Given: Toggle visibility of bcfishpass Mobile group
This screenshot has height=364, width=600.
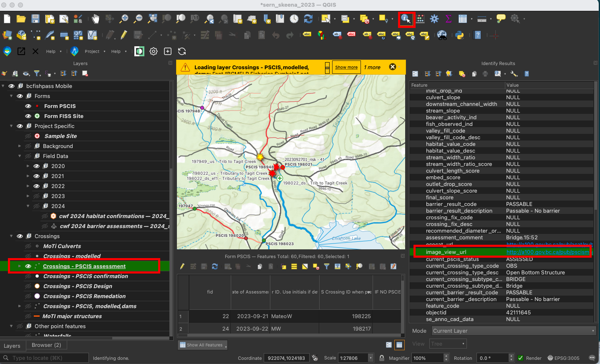Looking at the screenshot, I should point(11,86).
